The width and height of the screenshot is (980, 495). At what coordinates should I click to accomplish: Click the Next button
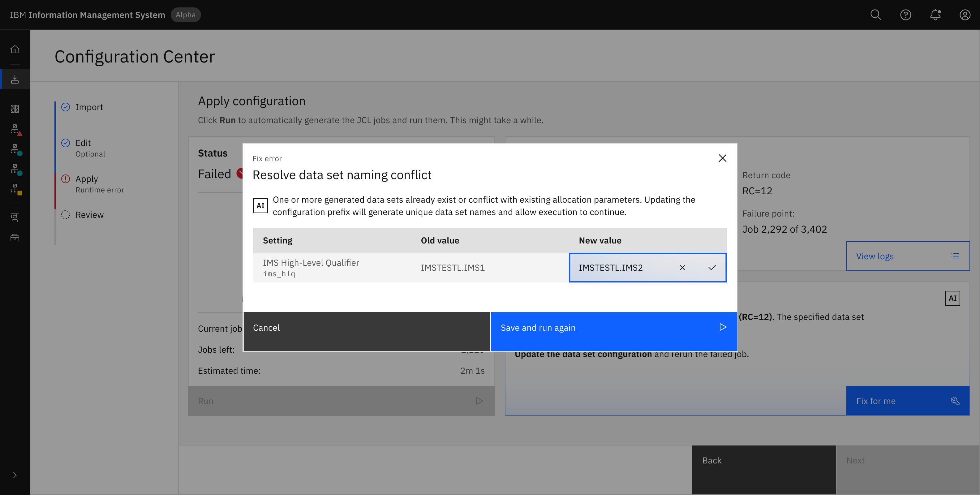pyautogui.click(x=908, y=470)
